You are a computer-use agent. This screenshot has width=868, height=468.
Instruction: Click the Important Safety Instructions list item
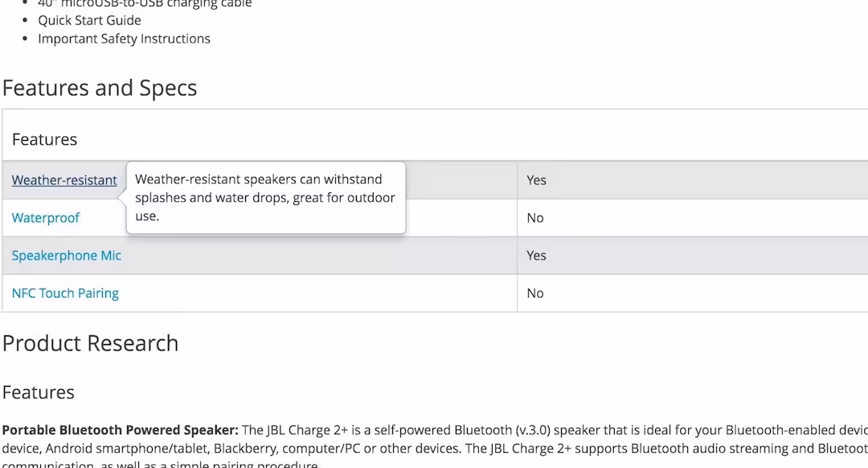(x=124, y=39)
